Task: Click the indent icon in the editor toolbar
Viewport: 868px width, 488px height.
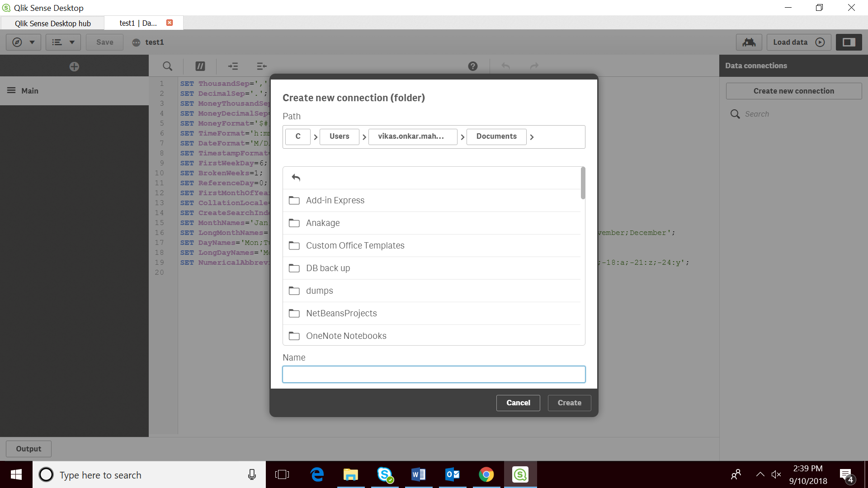Action: (x=233, y=66)
